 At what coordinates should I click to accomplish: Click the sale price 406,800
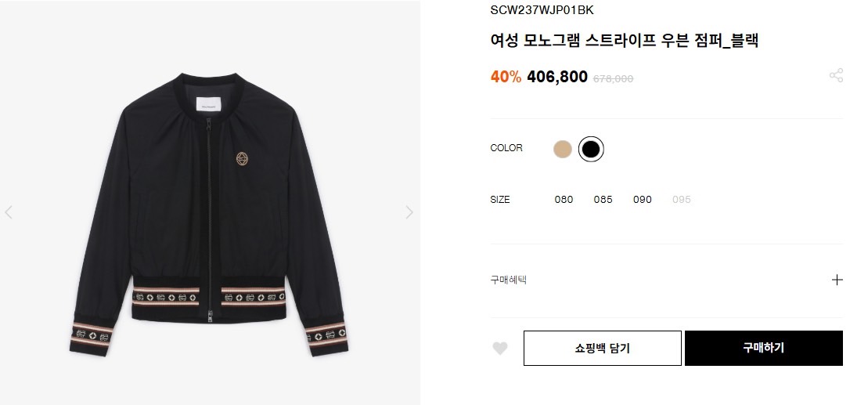[x=557, y=77]
